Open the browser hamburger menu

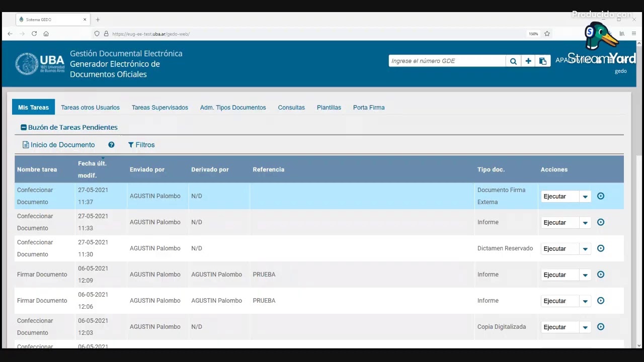click(633, 34)
